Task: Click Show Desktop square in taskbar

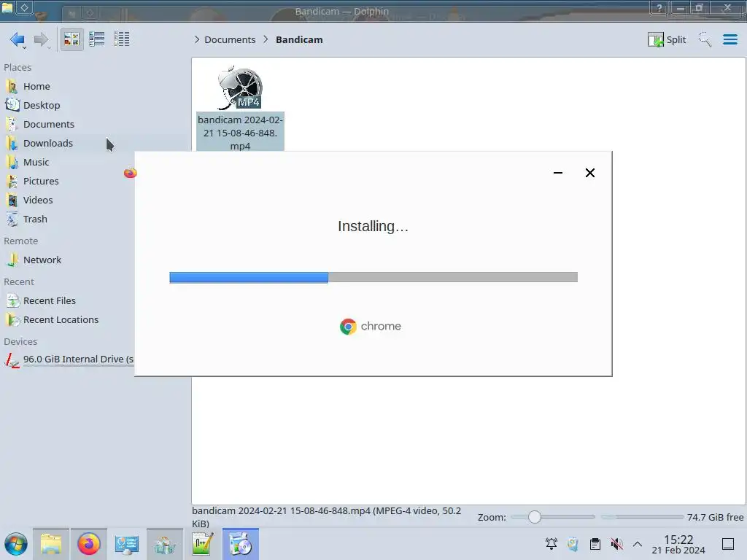Action: (x=728, y=544)
